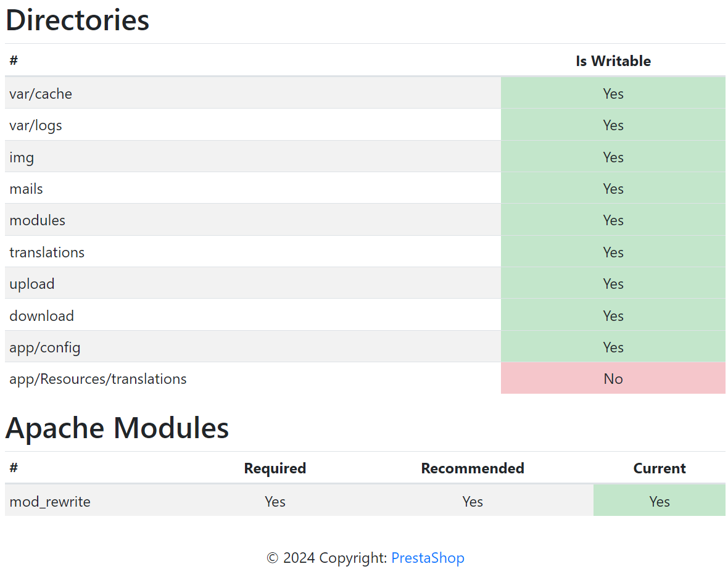Click the Required column header
The width and height of the screenshot is (728, 577).
(x=275, y=468)
